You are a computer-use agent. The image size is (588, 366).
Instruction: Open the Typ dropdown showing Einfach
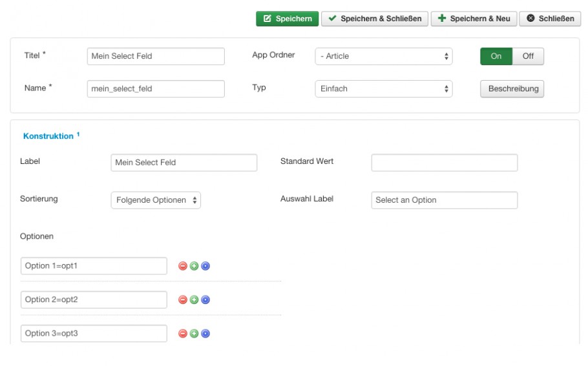[384, 89]
